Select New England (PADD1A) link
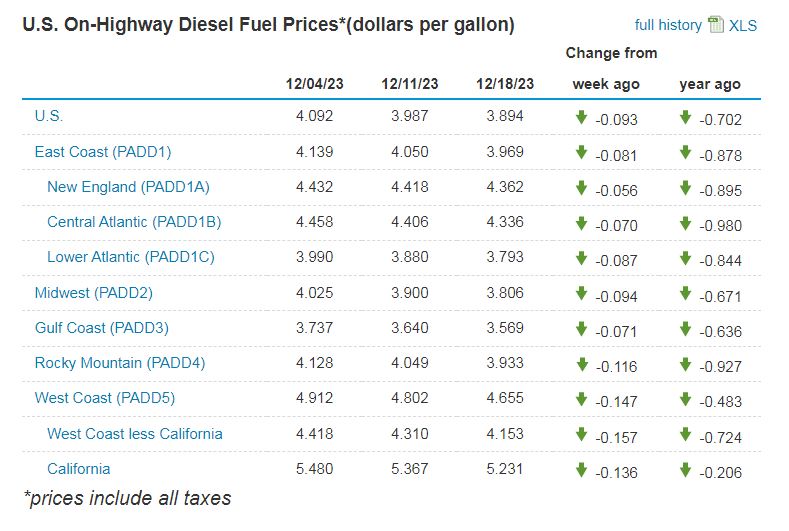Viewport: 789px width, 531px height. [128, 187]
